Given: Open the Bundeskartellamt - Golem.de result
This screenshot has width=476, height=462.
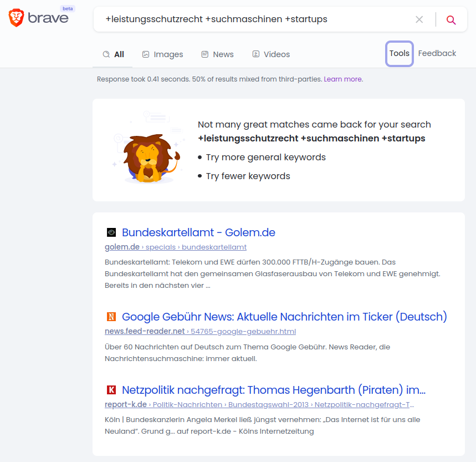Looking at the screenshot, I should click(198, 232).
